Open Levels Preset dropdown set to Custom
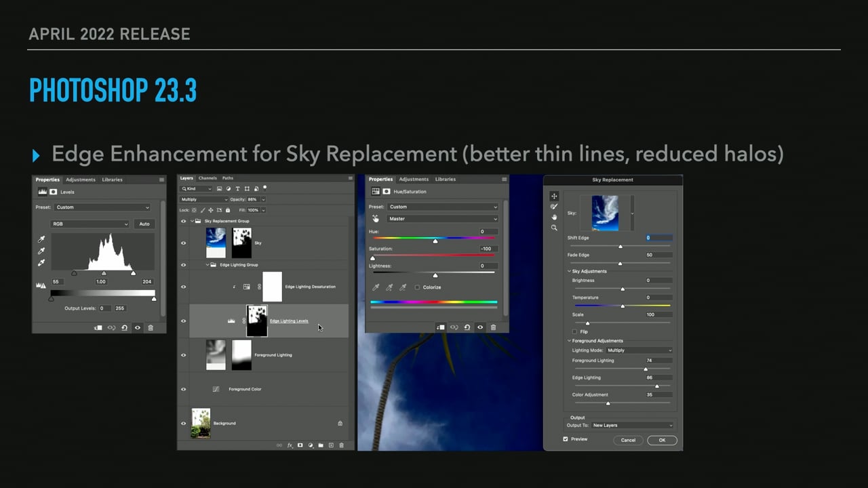Screen dimensions: 868x488 tap(102, 207)
